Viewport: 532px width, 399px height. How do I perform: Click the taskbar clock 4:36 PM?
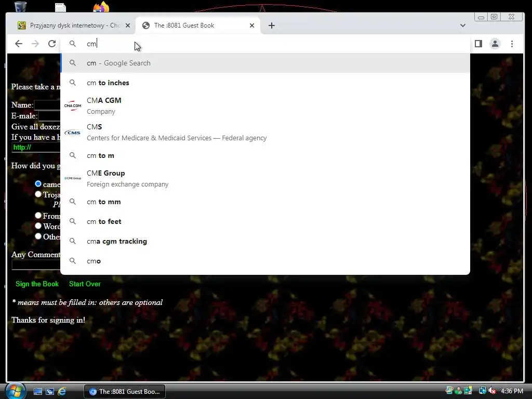512,391
